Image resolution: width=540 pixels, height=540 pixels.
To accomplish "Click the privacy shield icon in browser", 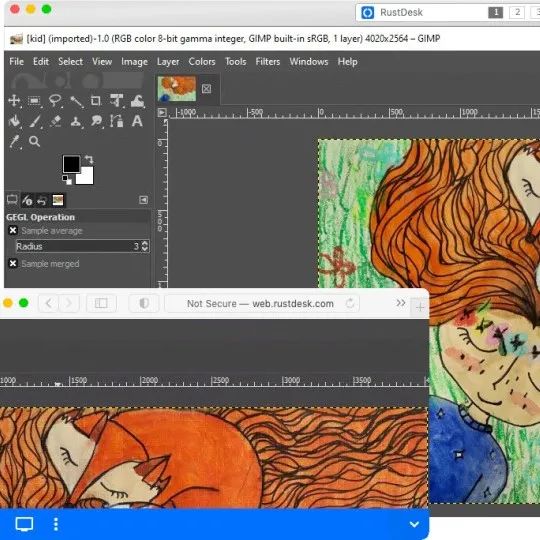I will pos(144,303).
